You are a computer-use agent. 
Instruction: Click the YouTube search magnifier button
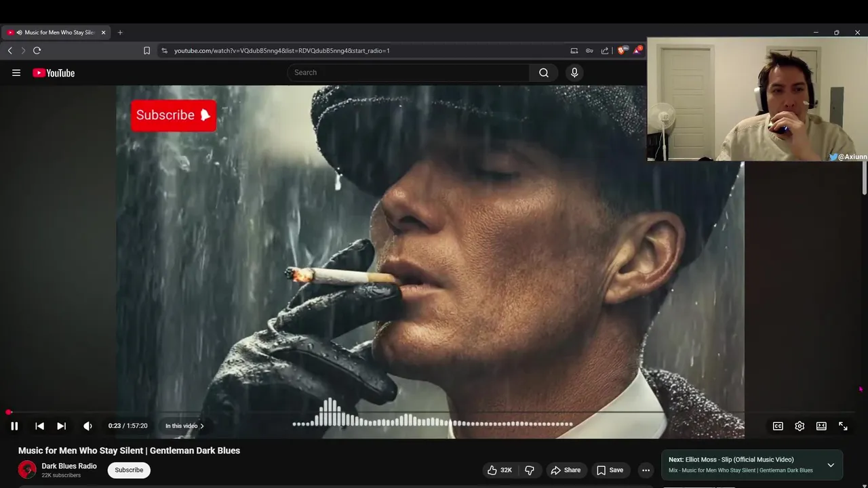coord(544,73)
